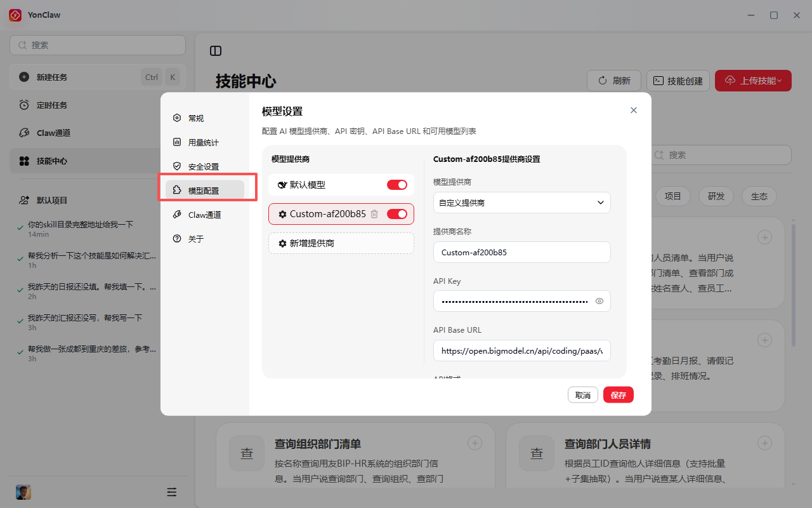Select the 默认模型 provider row
Viewport: 812px width, 508px height.
click(341, 185)
